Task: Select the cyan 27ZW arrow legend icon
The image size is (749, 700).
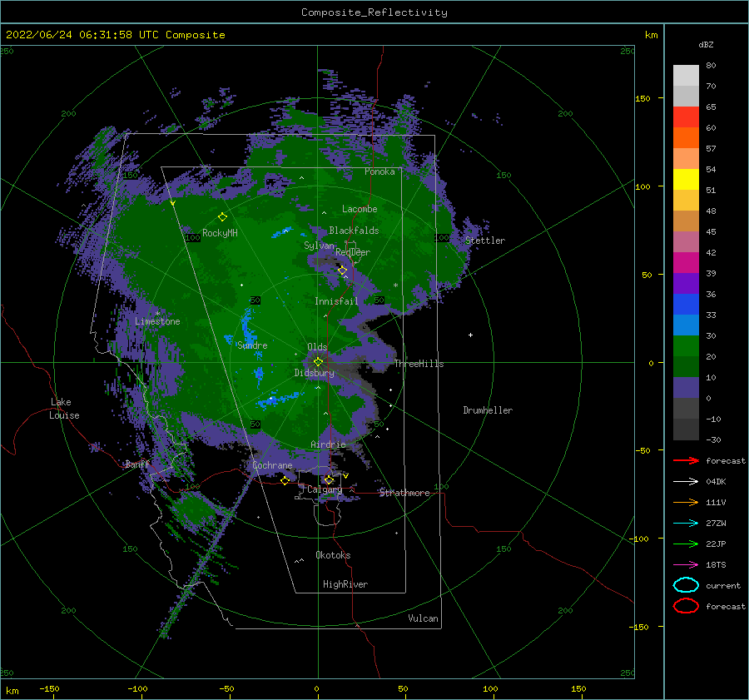Action: 686,523
